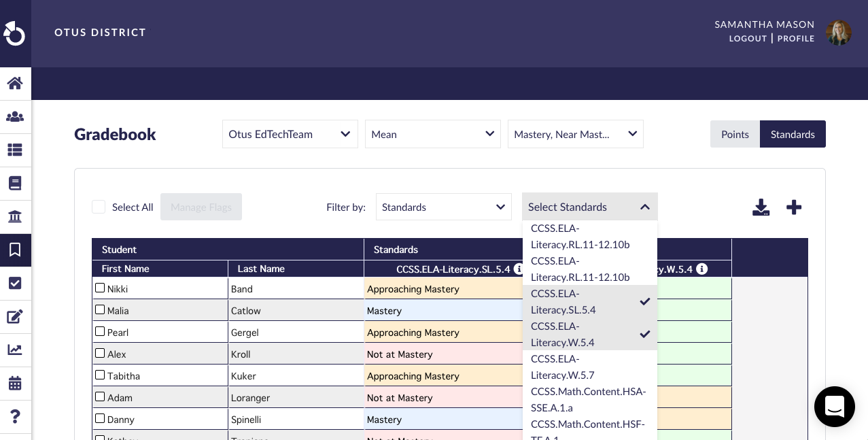Open the institution building sidebar icon
This screenshot has height=440, width=868.
(15, 217)
